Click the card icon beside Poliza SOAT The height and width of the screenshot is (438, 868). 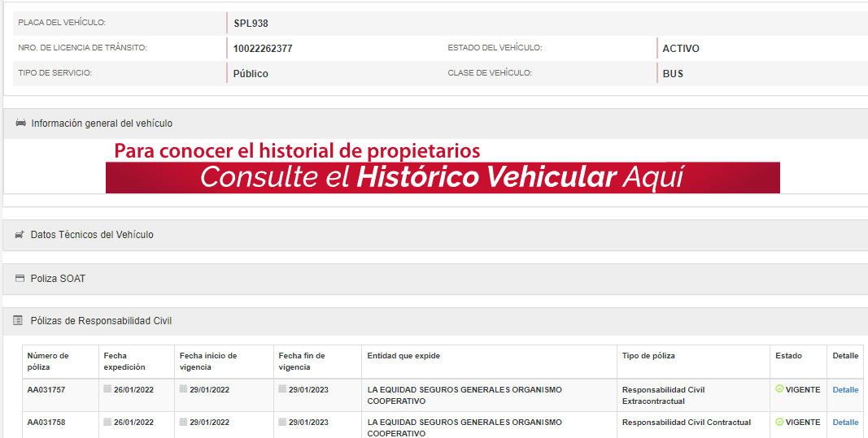[x=20, y=279]
